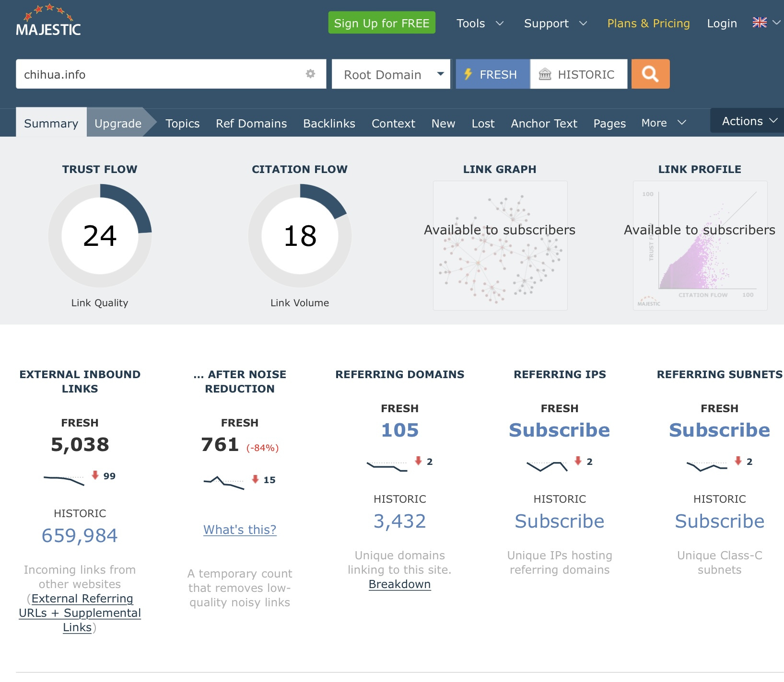Open New links tab

[x=443, y=123]
